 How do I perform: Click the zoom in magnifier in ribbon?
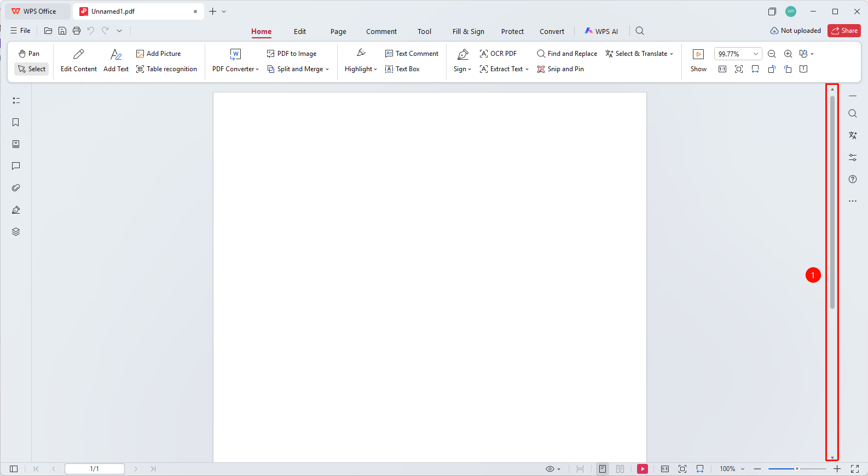pos(788,54)
